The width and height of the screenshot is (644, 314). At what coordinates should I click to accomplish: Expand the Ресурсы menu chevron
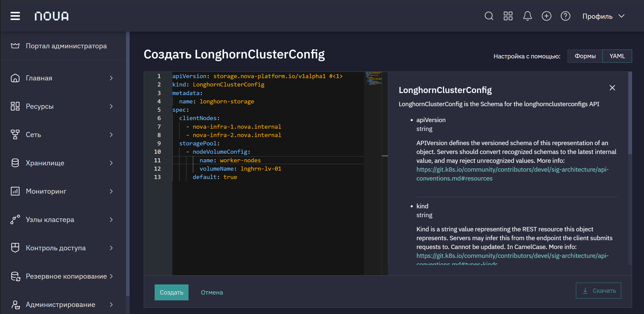(x=111, y=106)
